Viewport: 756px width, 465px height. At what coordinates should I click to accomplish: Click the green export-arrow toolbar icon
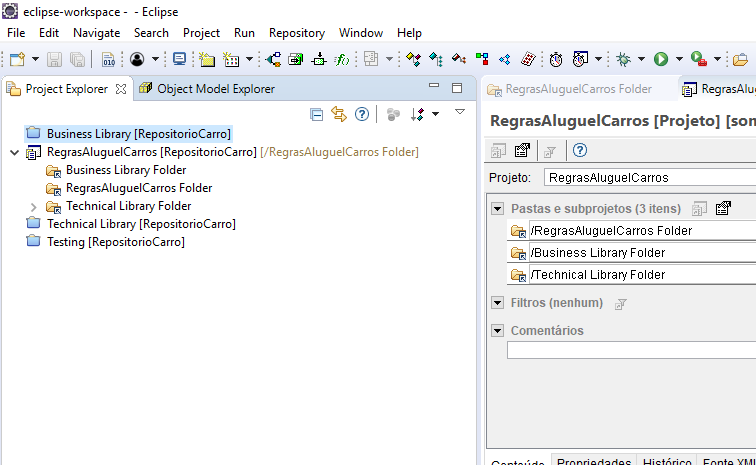[x=296, y=59]
